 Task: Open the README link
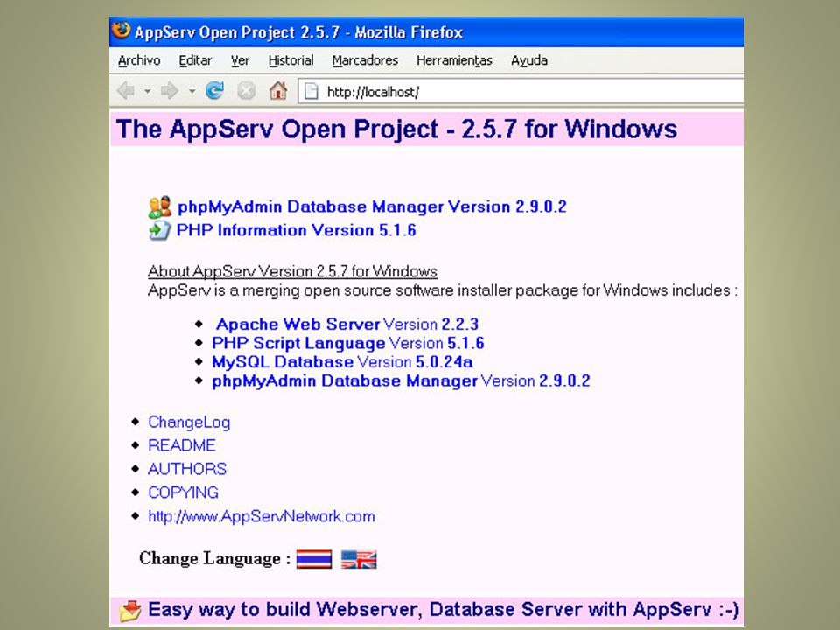click(182, 445)
